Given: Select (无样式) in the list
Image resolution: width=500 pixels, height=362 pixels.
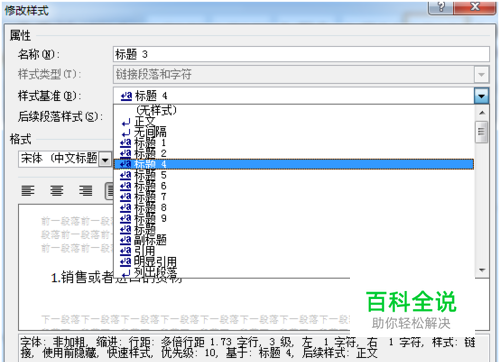Looking at the screenshot, I should [293, 110].
